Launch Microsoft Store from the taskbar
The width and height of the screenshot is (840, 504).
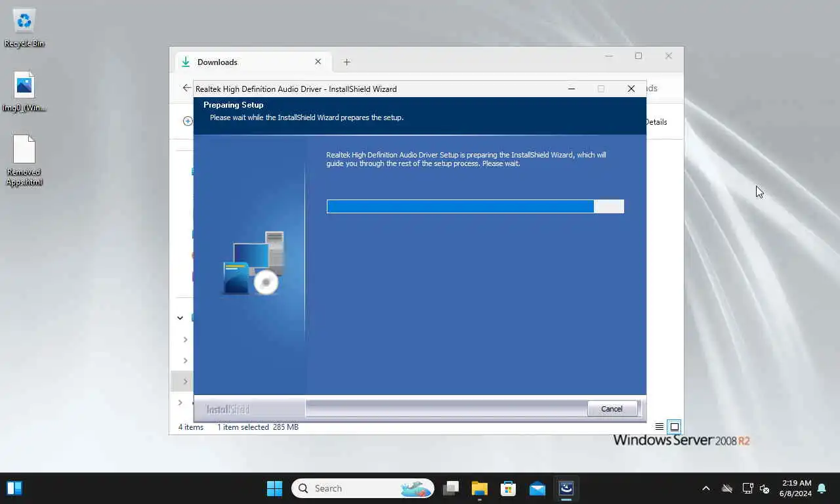coord(509,488)
